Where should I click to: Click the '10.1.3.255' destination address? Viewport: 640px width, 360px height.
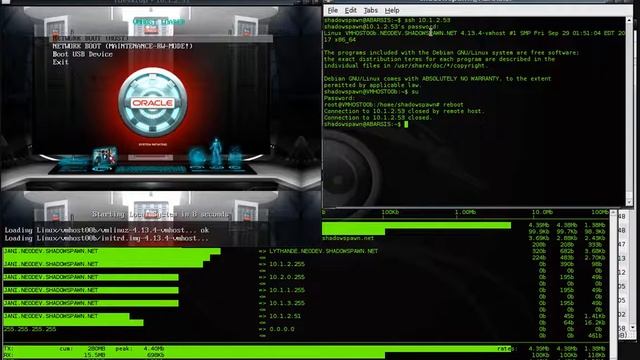pos(287,303)
